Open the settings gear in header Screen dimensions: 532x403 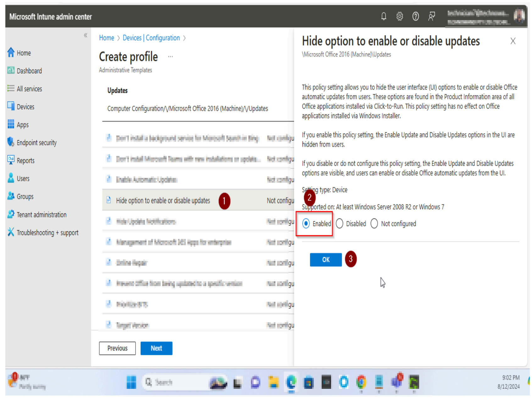(400, 16)
